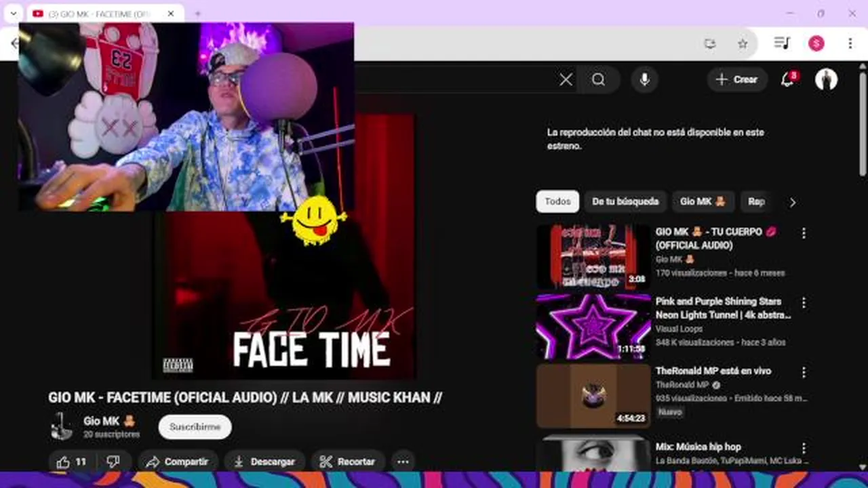
Task: Open options for Pink and Purple video
Action: click(x=804, y=302)
